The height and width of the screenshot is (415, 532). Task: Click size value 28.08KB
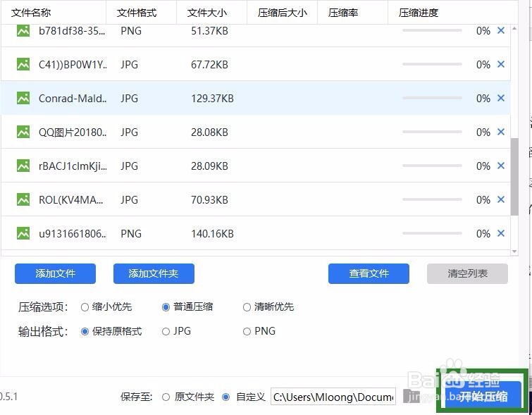coord(209,132)
